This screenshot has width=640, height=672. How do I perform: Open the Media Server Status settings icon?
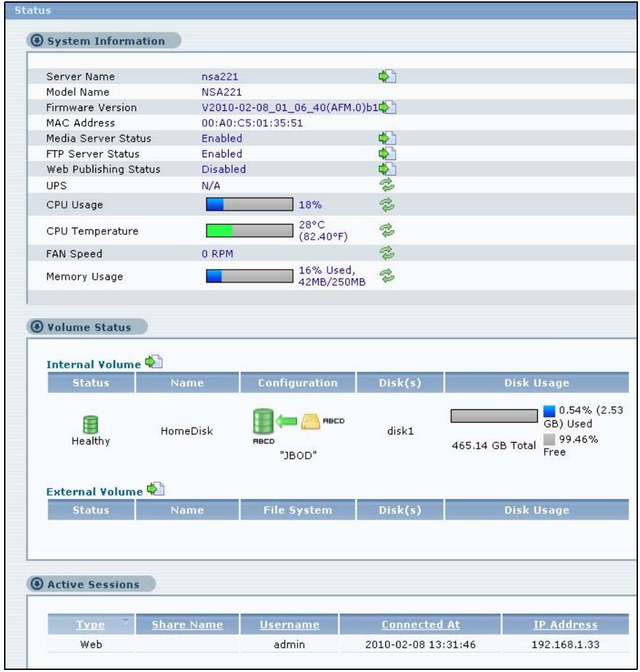pos(387,138)
